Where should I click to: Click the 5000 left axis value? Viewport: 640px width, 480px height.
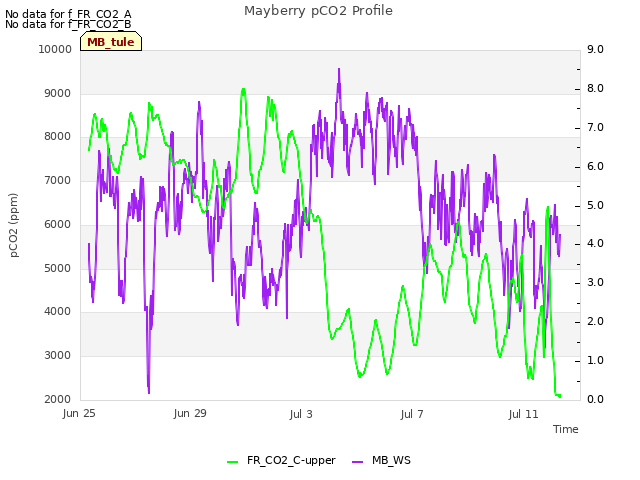(x=58, y=269)
